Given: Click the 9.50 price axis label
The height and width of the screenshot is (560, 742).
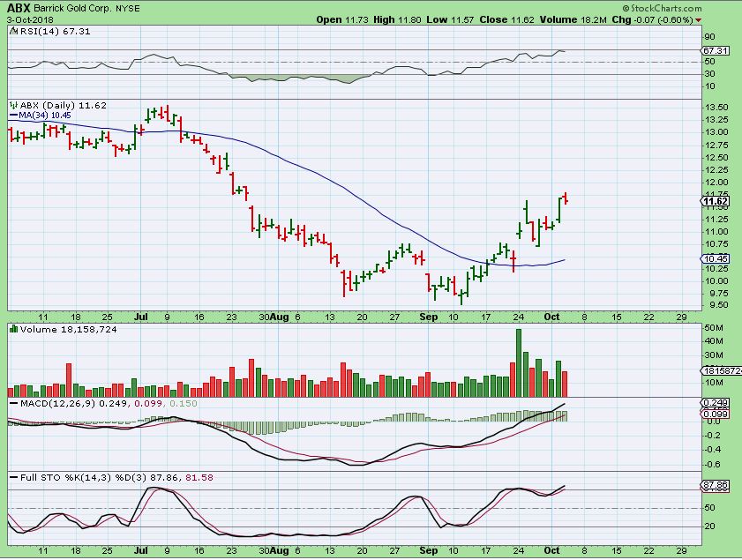Looking at the screenshot, I should click(716, 305).
